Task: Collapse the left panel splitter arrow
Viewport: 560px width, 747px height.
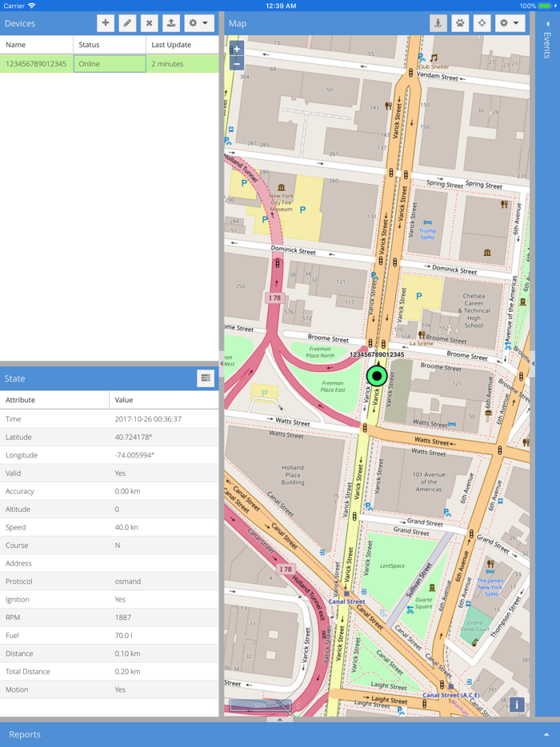Action: (x=221, y=363)
